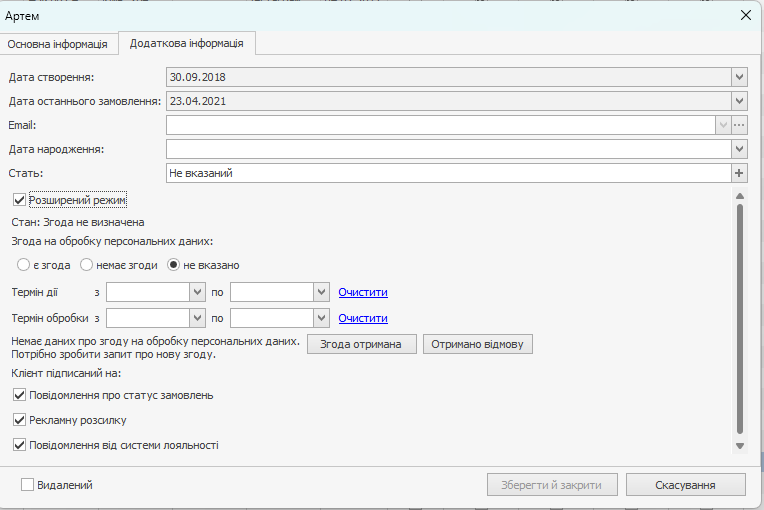Disable Повідомлення від системи лояльності
Image resolution: width=764 pixels, height=510 pixels.
pyautogui.click(x=20, y=445)
